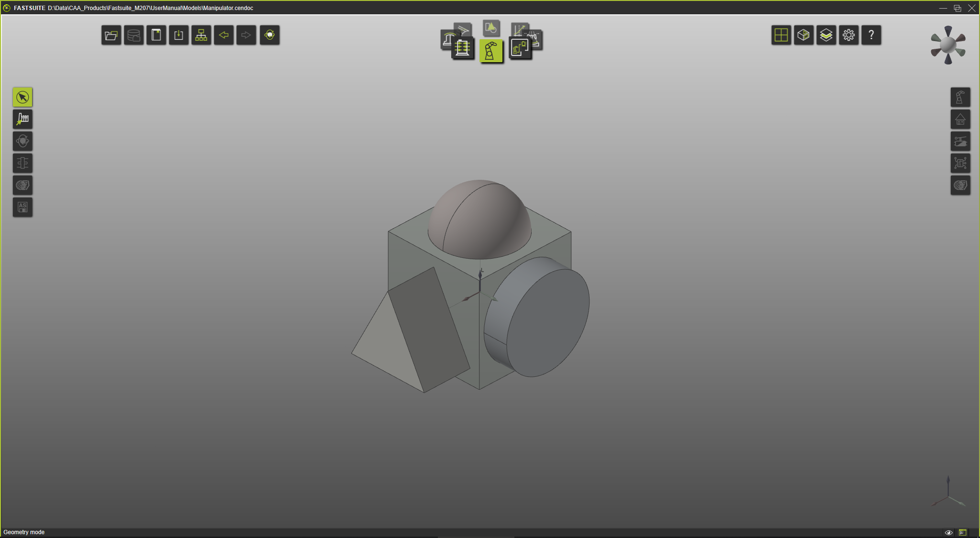Viewport: 980px width, 538px height.
Task: Open the settings gear
Action: tap(848, 35)
